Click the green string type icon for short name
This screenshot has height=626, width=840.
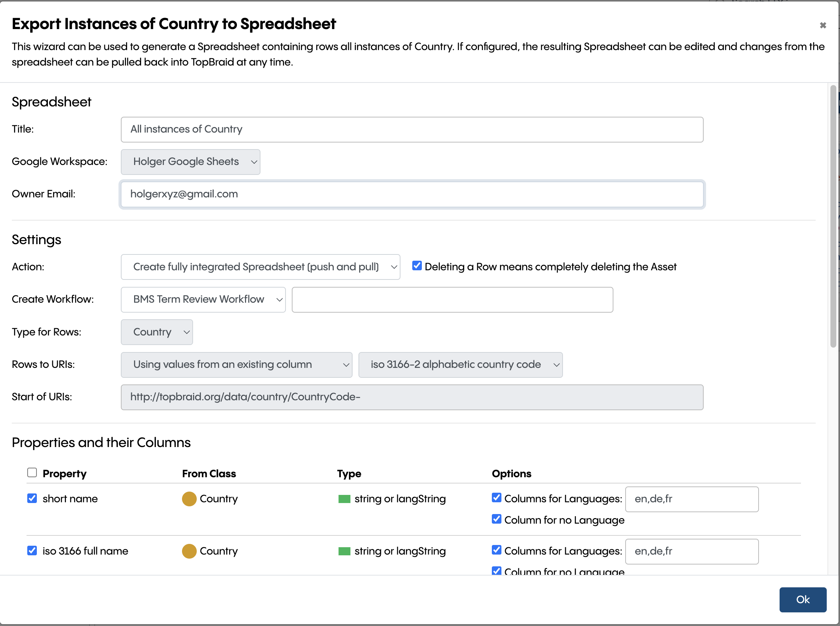[344, 499]
